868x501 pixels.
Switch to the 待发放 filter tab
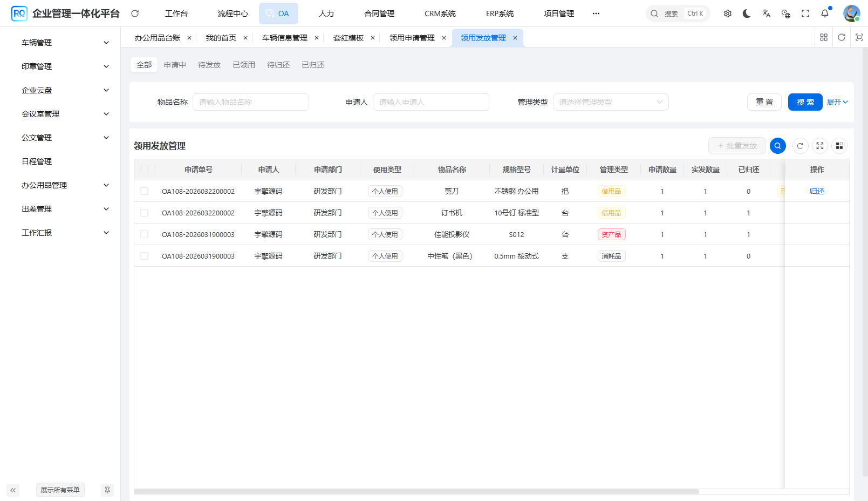209,65
